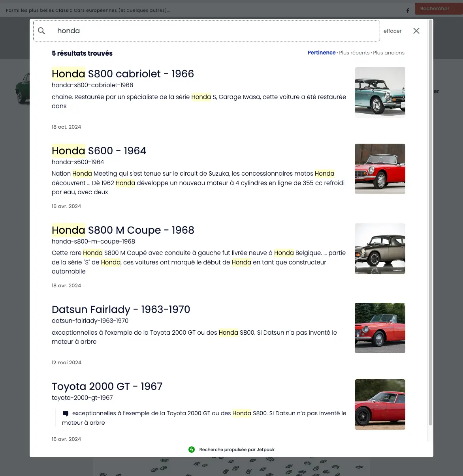
Task: Click the path text honda-s800-cabriolet-1966
Action: 92,85
